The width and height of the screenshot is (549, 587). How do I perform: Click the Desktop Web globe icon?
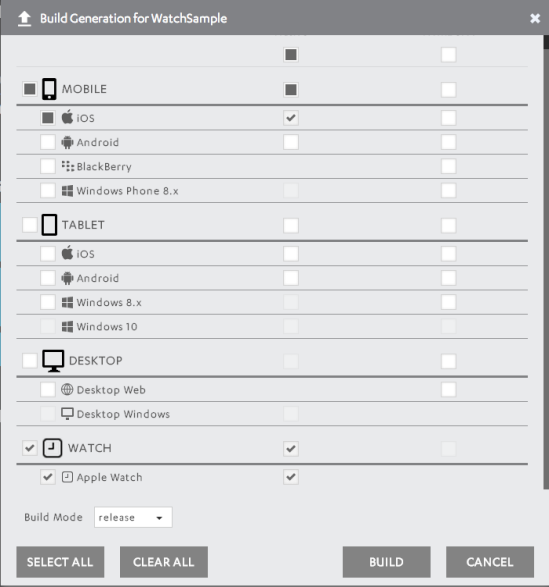pos(67,390)
